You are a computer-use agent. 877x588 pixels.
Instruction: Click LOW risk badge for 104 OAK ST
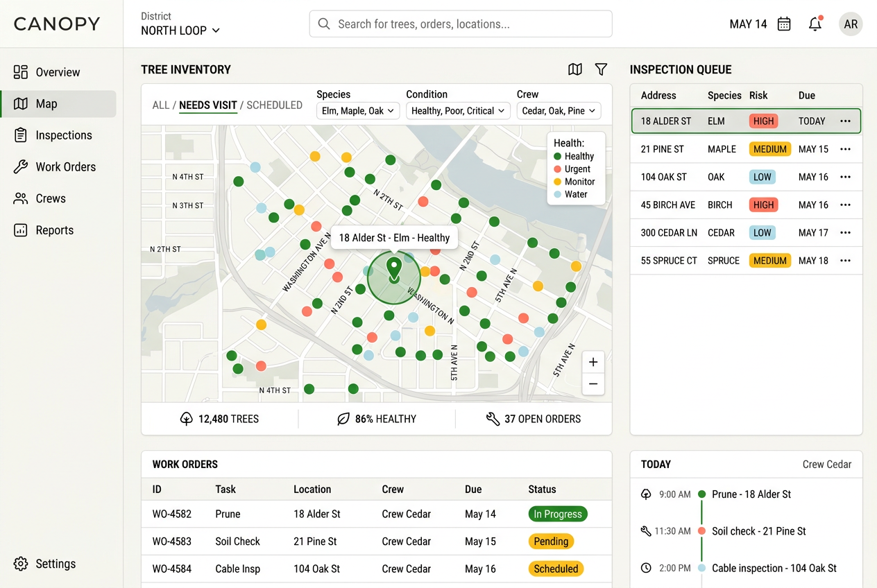pyautogui.click(x=763, y=177)
